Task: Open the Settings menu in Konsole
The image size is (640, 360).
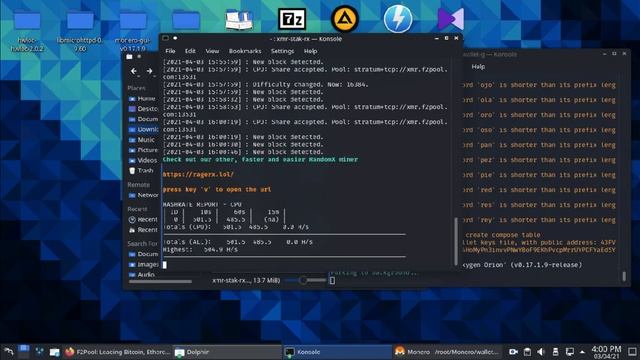Action: tap(282, 51)
